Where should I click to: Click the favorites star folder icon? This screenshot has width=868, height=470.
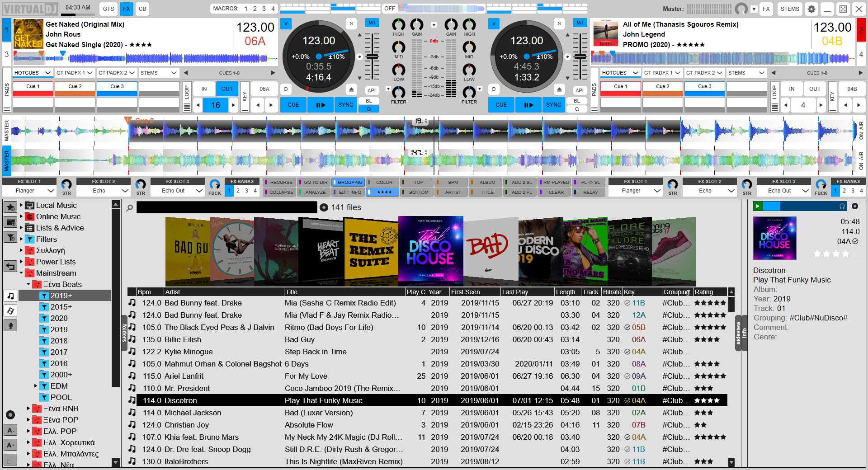pyautogui.click(x=10, y=207)
